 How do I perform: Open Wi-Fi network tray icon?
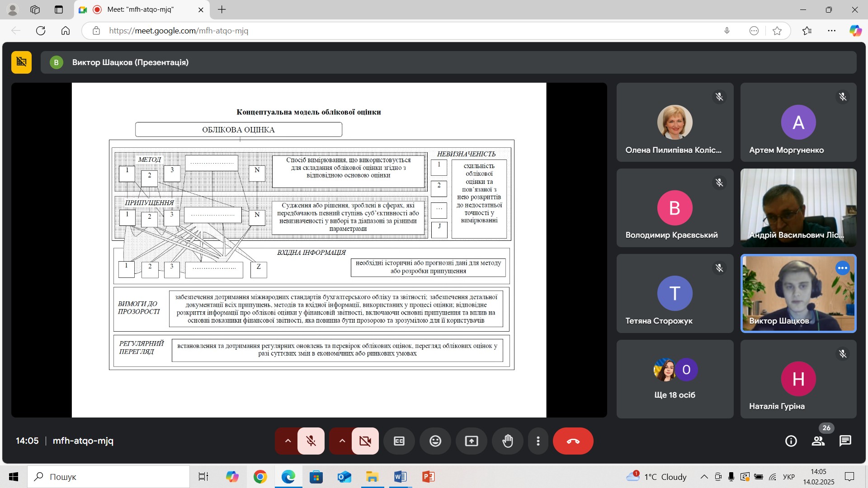click(x=773, y=477)
